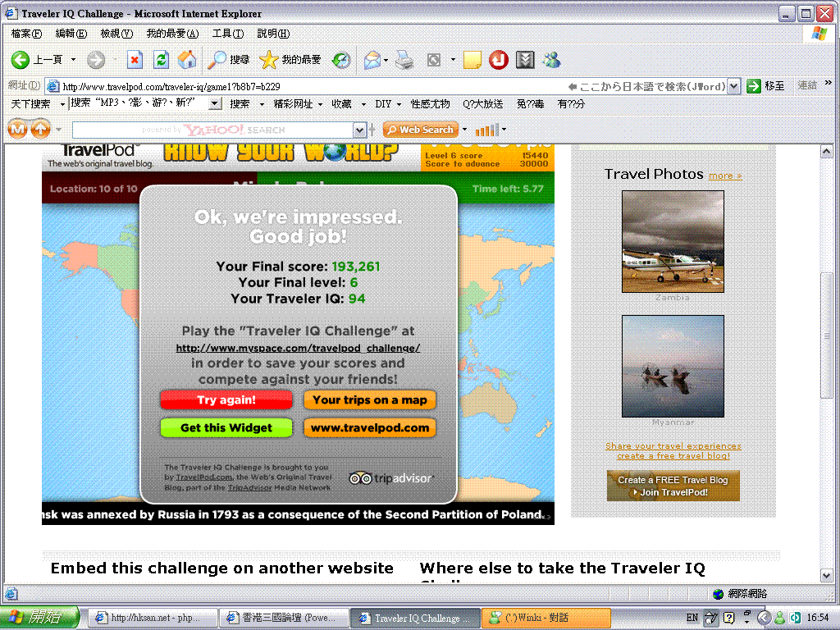Switch to the Winki 對話 taskbar window

click(x=546, y=618)
